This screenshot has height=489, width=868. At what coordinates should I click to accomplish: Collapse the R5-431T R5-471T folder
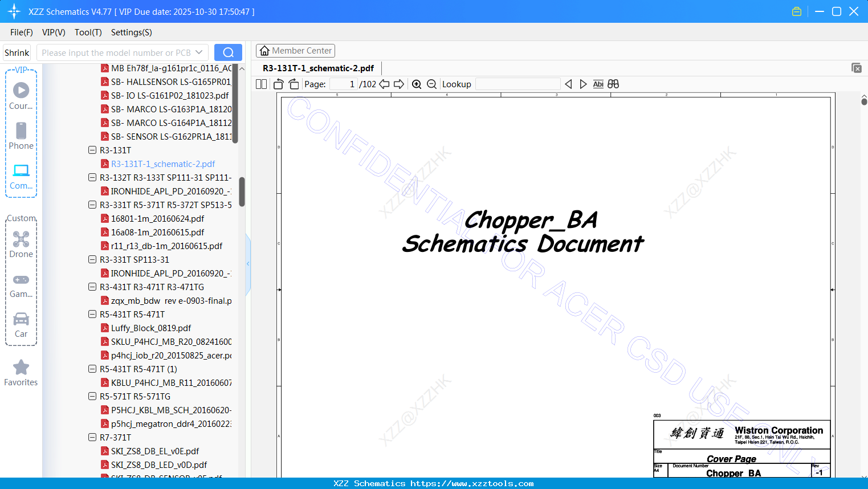[92, 315]
